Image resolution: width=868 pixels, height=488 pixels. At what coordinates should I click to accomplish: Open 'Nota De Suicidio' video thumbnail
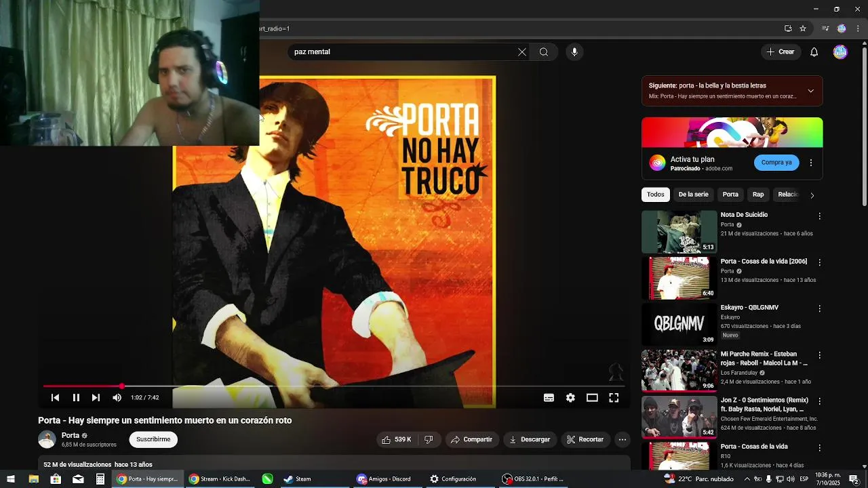coord(679,232)
